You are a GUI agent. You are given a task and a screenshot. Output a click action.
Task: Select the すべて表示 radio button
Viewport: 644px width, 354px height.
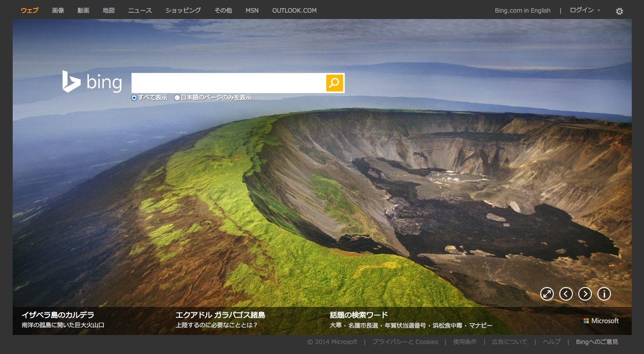pos(134,98)
